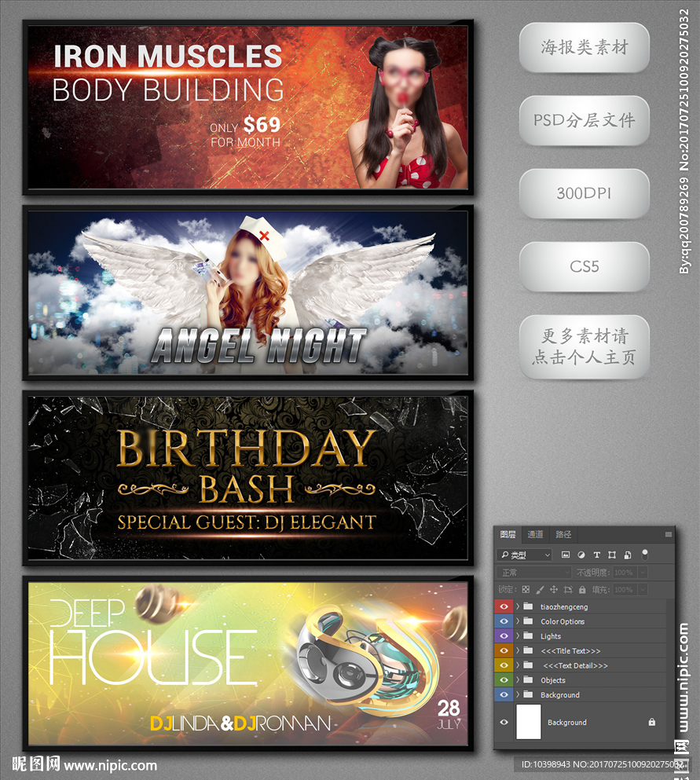Hide the locked Background layer
The width and height of the screenshot is (700, 780).
click(504, 722)
